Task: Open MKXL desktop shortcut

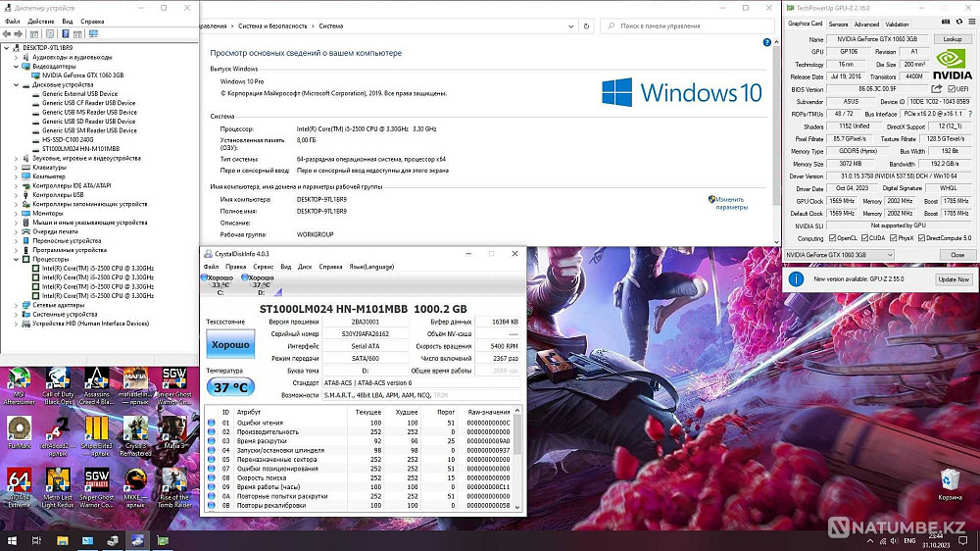Action: click(x=135, y=488)
